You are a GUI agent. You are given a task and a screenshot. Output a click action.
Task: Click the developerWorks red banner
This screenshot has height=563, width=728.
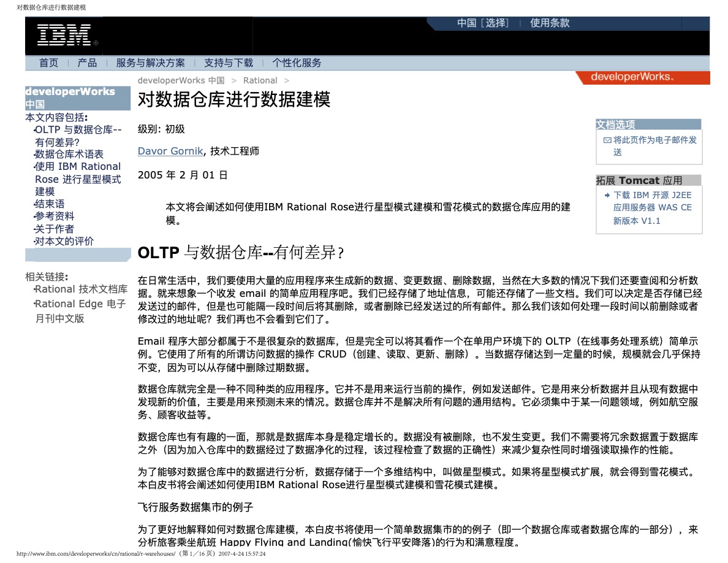[x=643, y=77]
